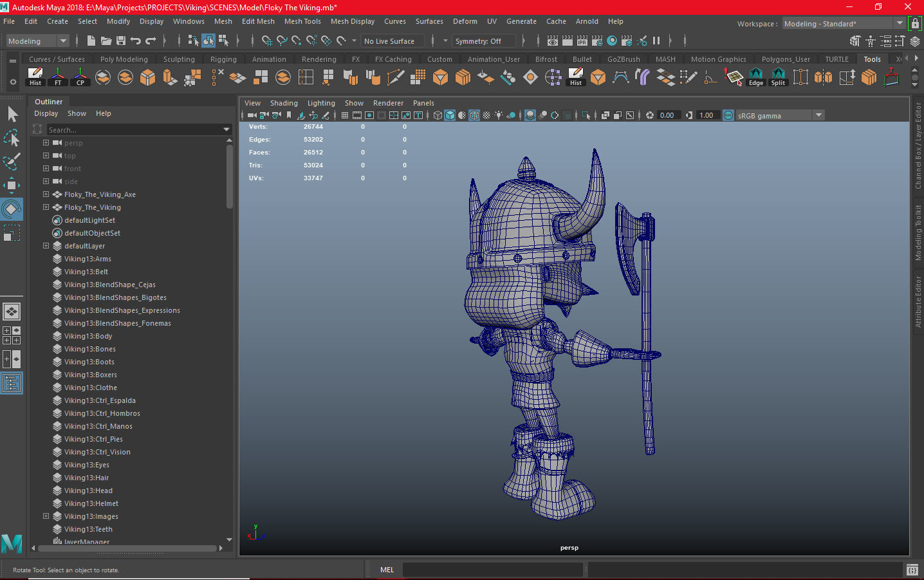Click the Hist shelf button on the left
Viewport: 924px width, 580px height.
pos(35,77)
